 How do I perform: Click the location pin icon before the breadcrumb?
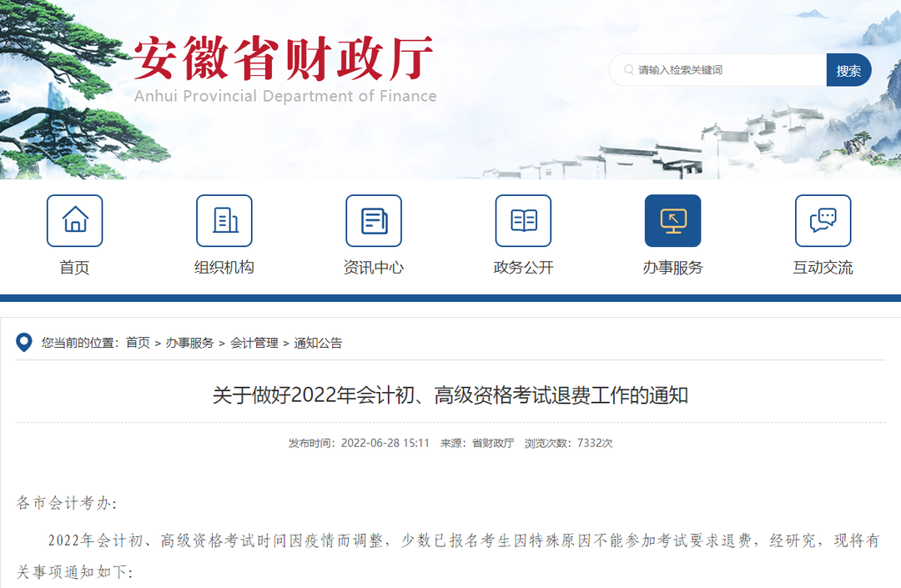click(22, 342)
